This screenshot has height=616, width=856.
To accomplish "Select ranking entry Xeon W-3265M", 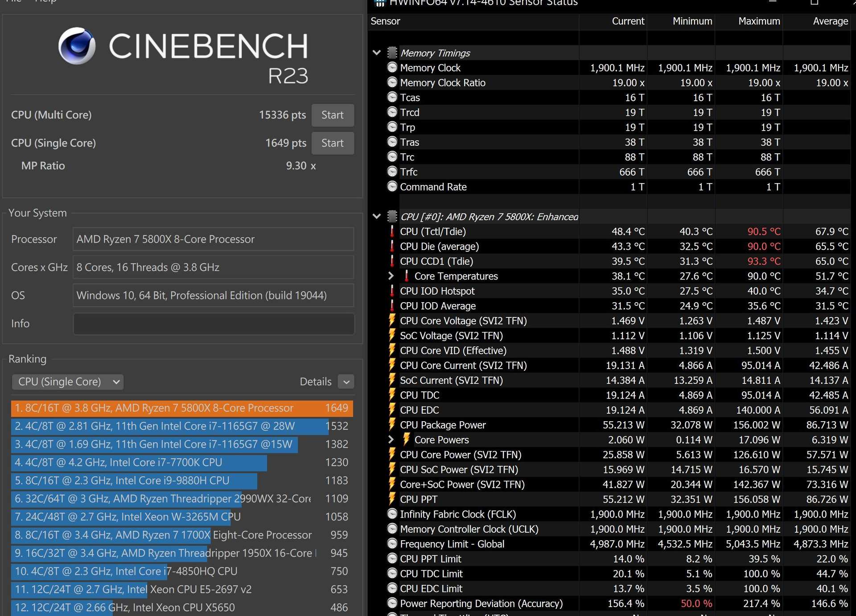I will (x=182, y=517).
